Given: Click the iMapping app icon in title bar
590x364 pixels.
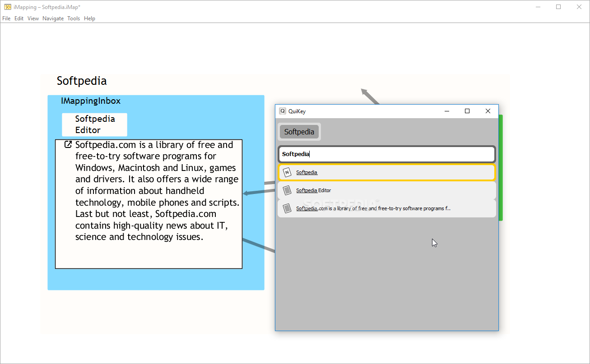Looking at the screenshot, I should [x=8, y=7].
